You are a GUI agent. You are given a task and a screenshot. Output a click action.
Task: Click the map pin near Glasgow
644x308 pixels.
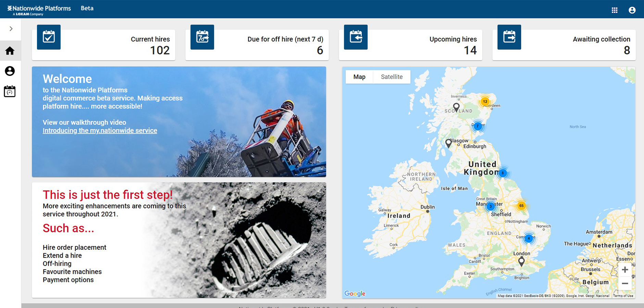(448, 143)
